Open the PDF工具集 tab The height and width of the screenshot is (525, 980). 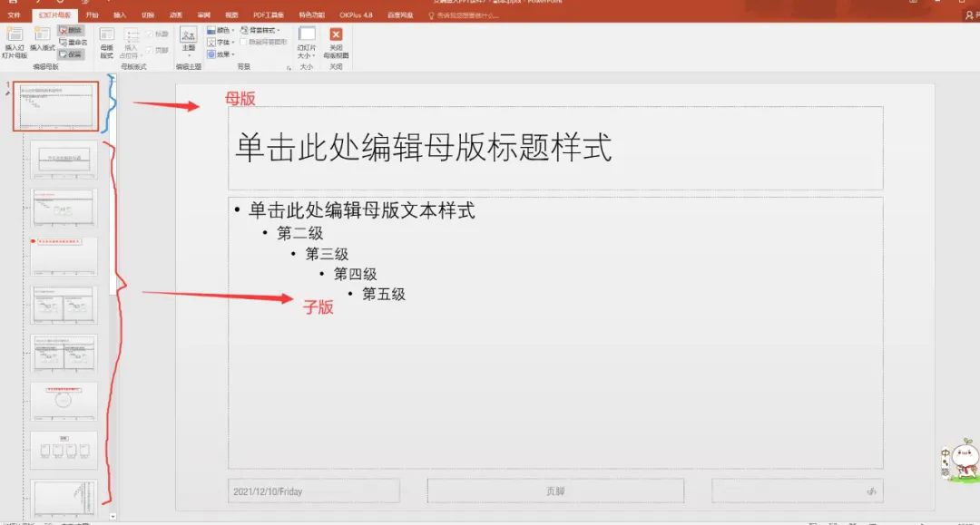268,15
